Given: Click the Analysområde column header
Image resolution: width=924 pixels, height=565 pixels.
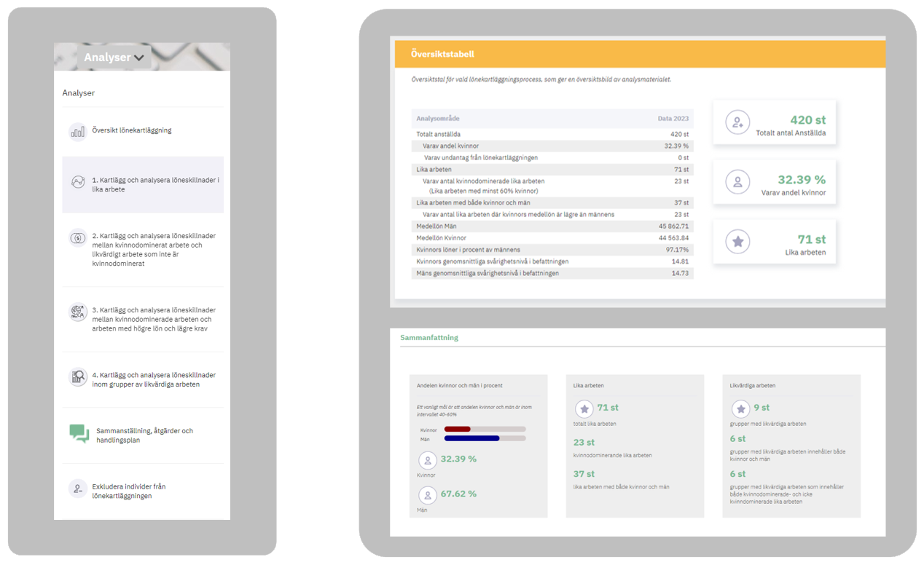Looking at the screenshot, I should (438, 118).
